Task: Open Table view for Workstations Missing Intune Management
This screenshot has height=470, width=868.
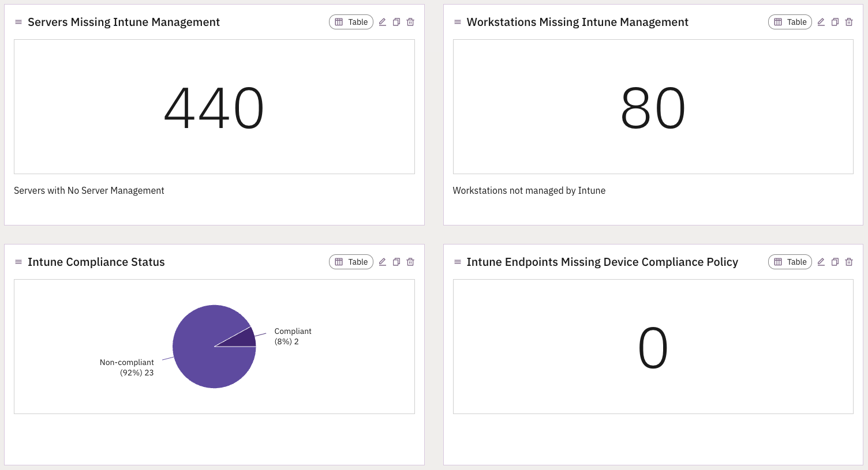Action: [x=790, y=22]
